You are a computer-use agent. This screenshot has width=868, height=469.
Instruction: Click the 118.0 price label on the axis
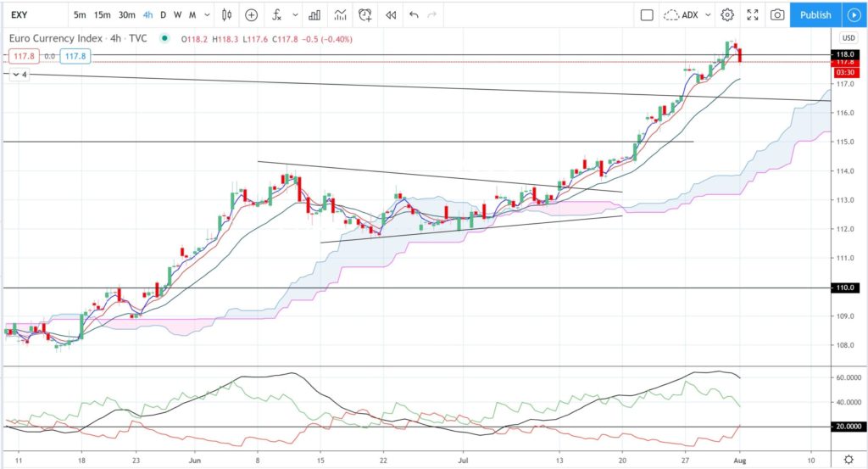(845, 54)
